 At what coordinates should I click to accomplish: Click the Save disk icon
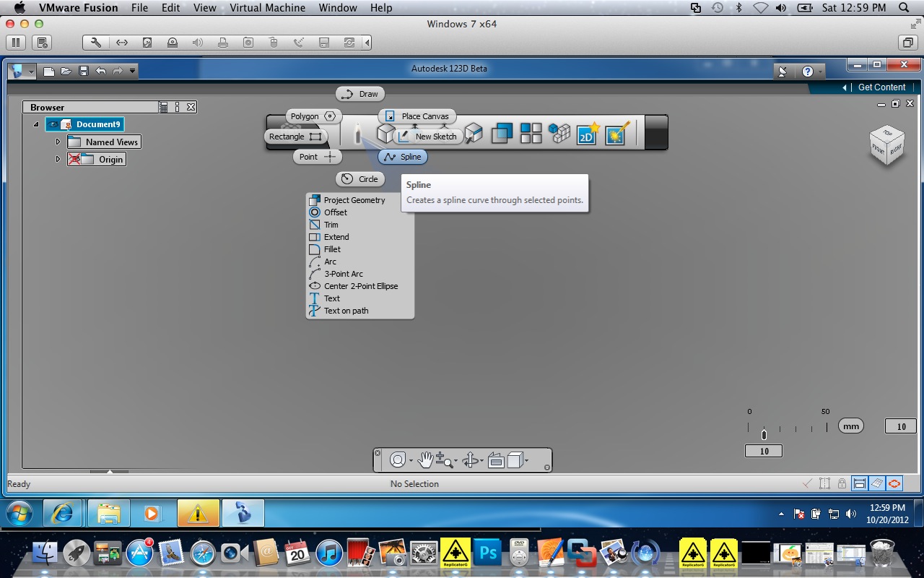point(84,71)
